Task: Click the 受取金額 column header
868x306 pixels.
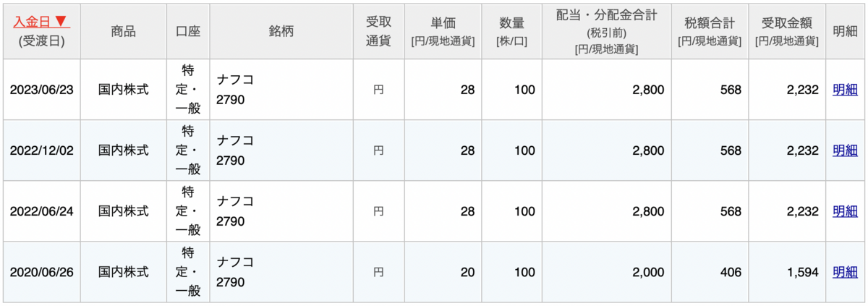Action: [x=786, y=31]
